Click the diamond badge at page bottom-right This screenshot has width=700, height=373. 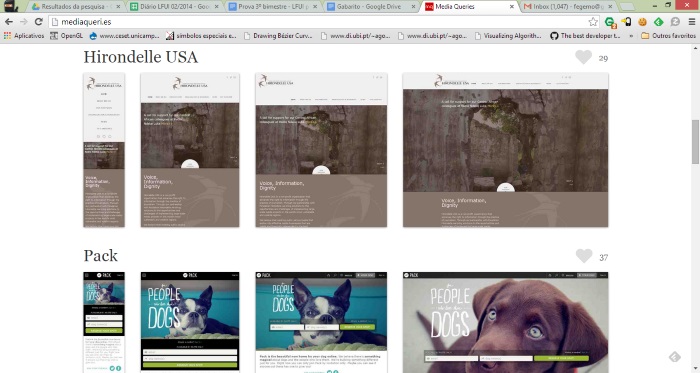click(x=675, y=357)
